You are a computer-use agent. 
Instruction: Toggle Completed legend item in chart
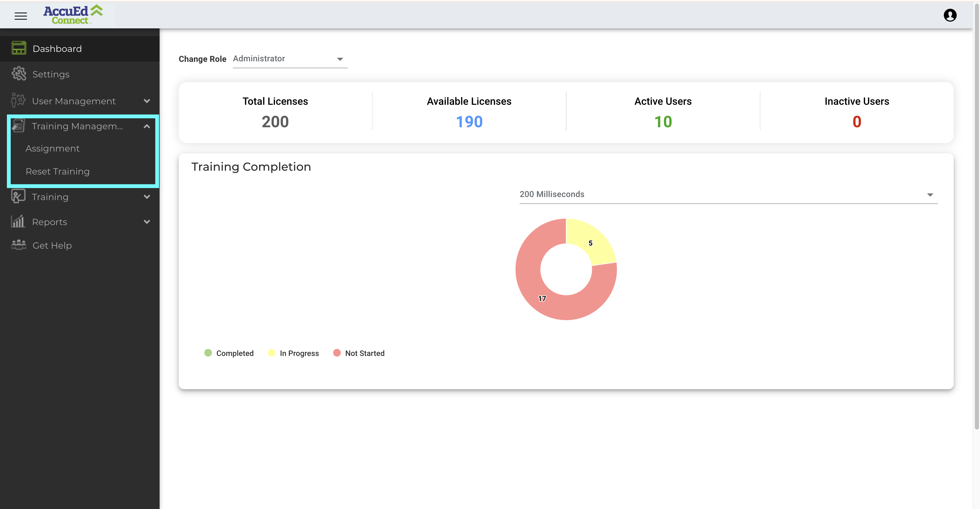(229, 353)
